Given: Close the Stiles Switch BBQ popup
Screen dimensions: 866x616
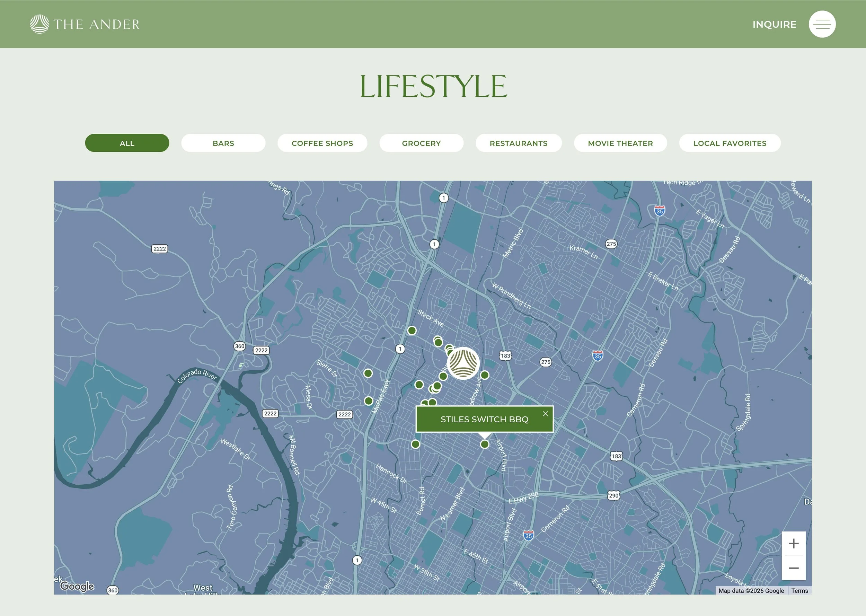Looking at the screenshot, I should (545, 414).
